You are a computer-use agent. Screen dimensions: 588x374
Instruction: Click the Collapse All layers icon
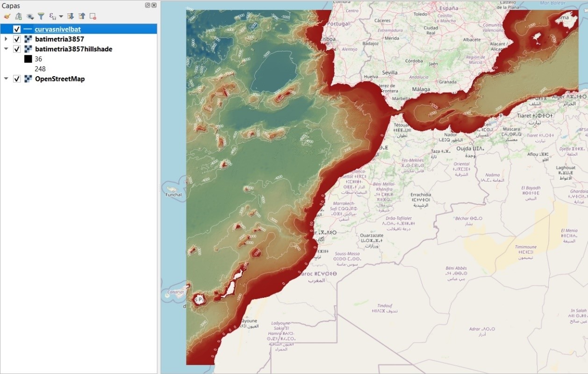click(x=82, y=16)
